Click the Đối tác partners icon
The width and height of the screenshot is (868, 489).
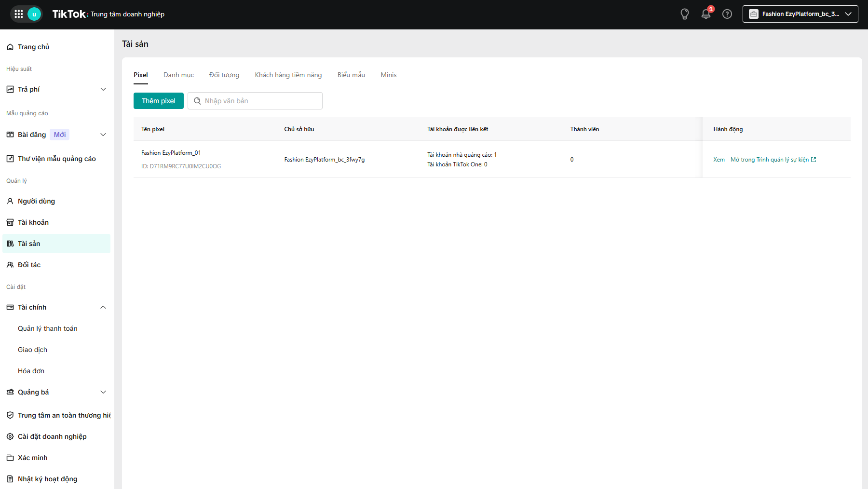click(10, 265)
